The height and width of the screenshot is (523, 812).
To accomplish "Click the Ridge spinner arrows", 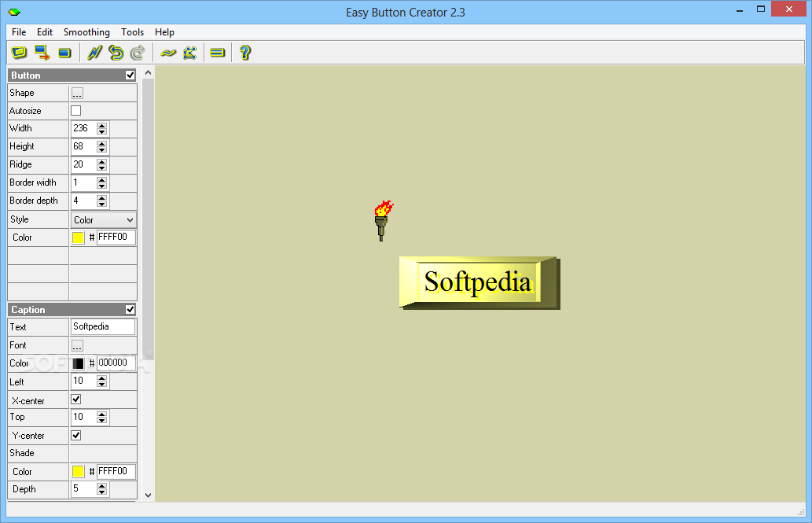I will click(102, 165).
